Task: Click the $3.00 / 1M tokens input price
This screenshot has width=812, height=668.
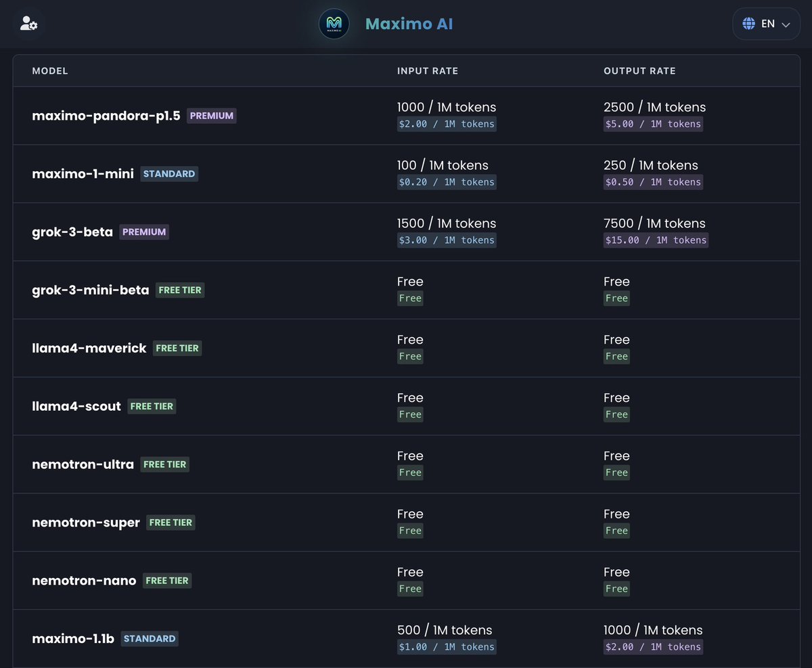Action: point(447,240)
